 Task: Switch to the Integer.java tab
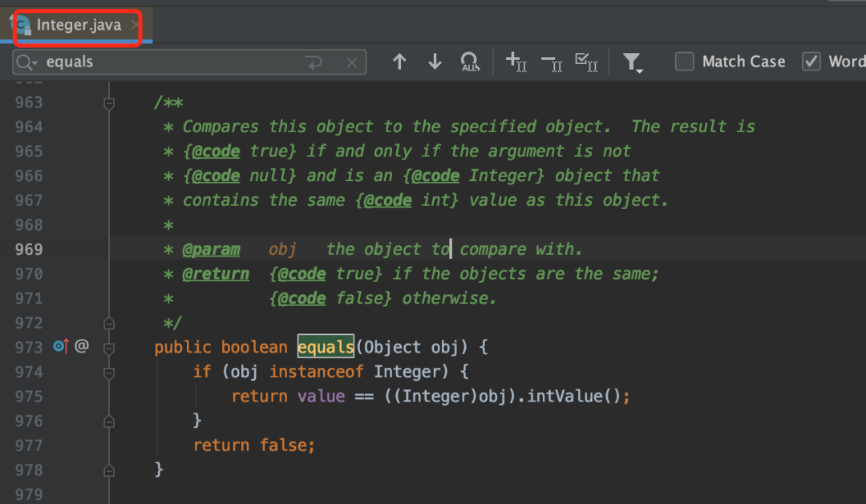tap(79, 25)
